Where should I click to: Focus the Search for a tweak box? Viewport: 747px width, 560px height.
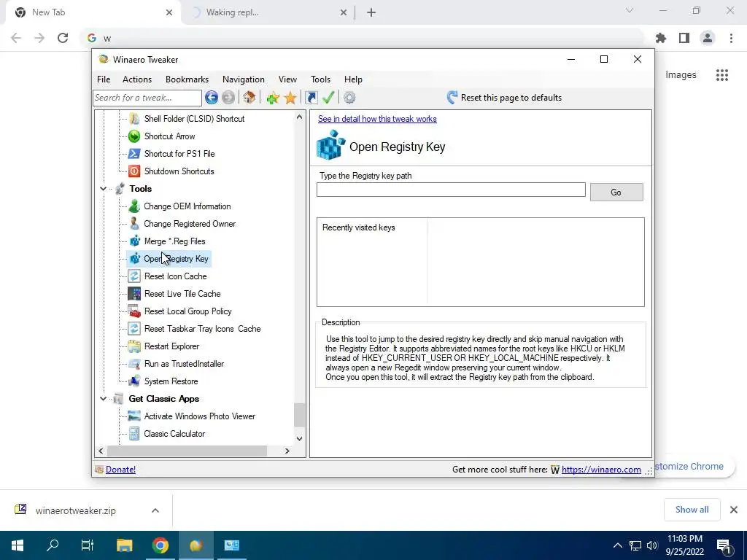pos(147,98)
